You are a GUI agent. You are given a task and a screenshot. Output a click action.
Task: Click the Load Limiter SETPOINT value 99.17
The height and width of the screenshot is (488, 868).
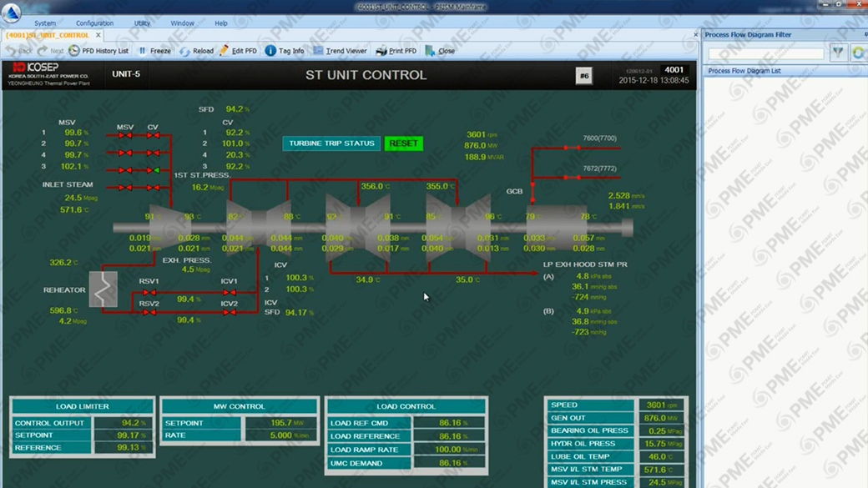click(x=128, y=435)
